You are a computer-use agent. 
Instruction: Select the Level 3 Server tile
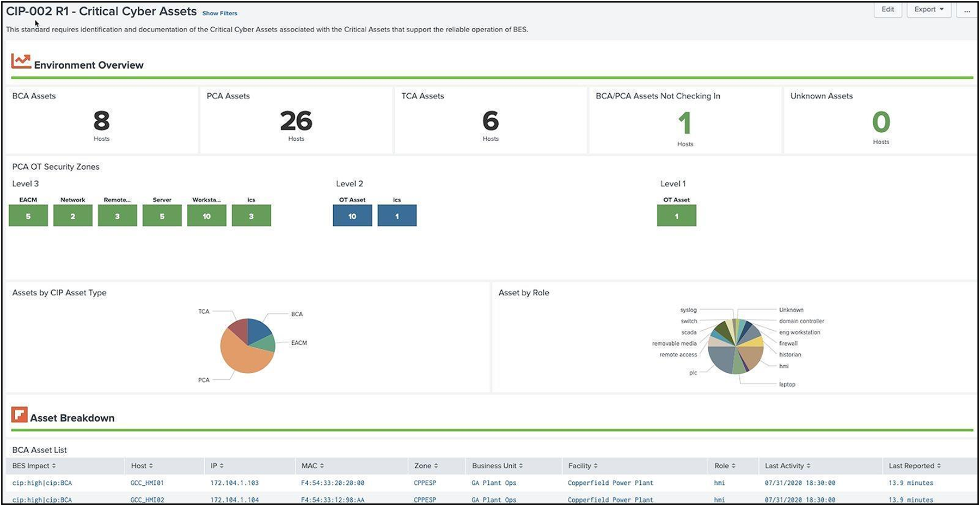pyautogui.click(x=162, y=215)
